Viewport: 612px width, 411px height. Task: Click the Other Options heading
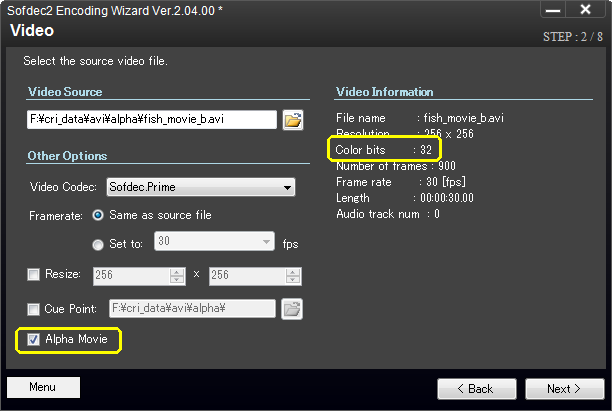(x=67, y=156)
